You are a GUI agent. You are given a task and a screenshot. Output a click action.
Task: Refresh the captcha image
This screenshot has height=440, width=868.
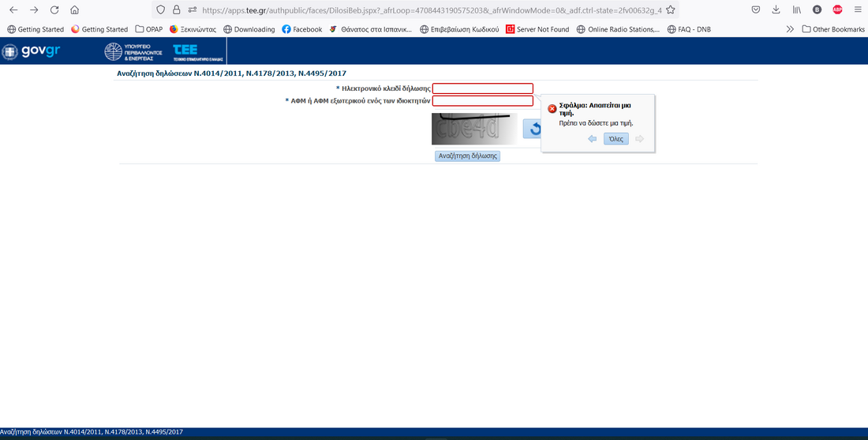pos(533,129)
